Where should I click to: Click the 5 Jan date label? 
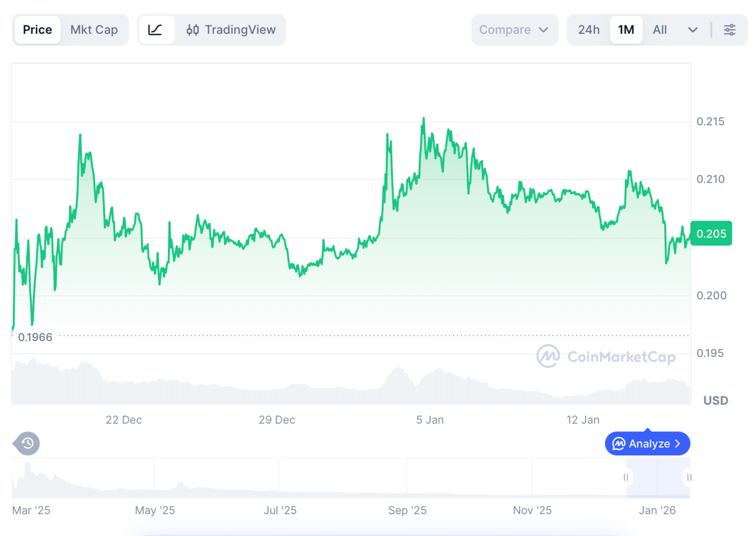coord(430,420)
